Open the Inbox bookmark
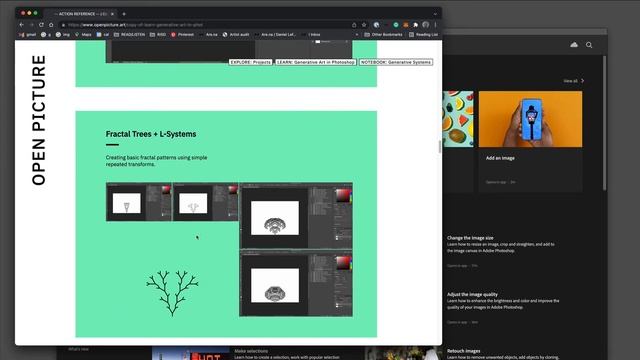The height and width of the screenshot is (360, 640). [x=311, y=35]
